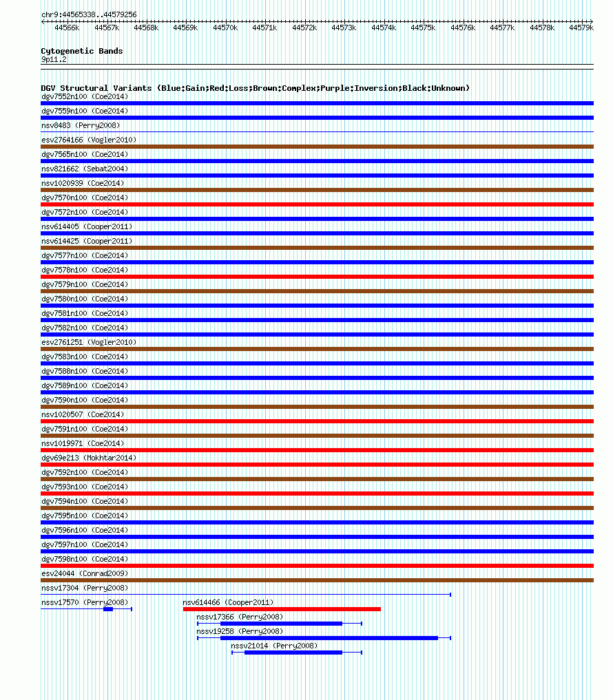Open dgv7592n100 (Coe2014) label
This screenshot has width=613, height=700.
point(85,472)
